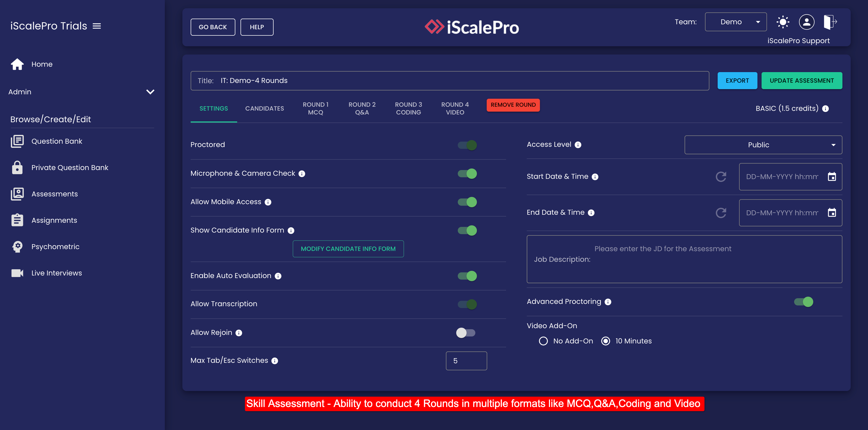Toggle light/dark theme with the sun icon
The width and height of the screenshot is (868, 430).
782,22
